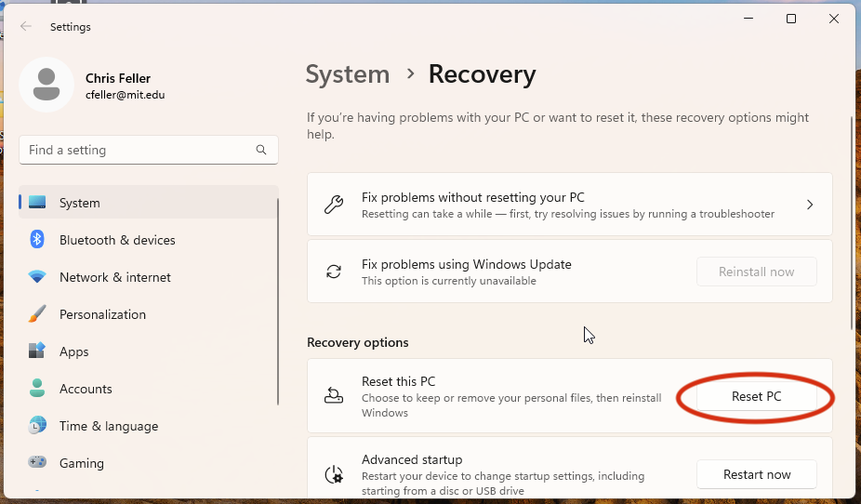The height and width of the screenshot is (504, 861).
Task: Maximize the Settings window
Action: click(791, 19)
